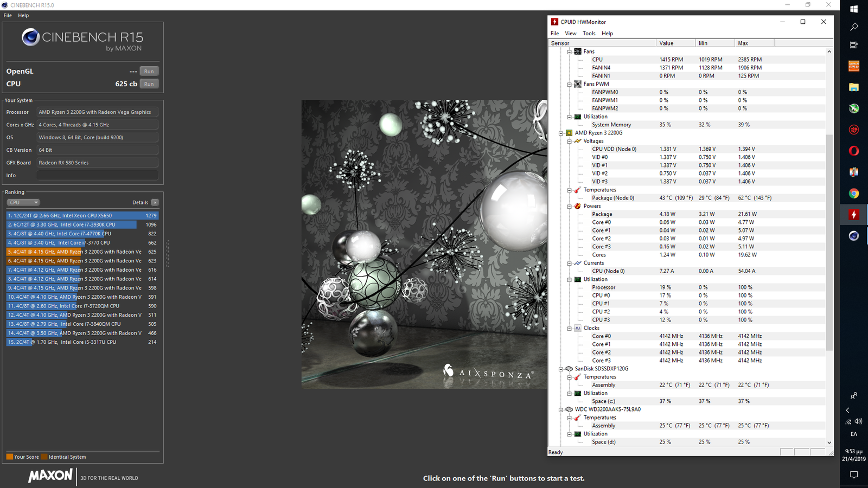
Task: Collapse the Powers tree node
Action: [x=569, y=207]
